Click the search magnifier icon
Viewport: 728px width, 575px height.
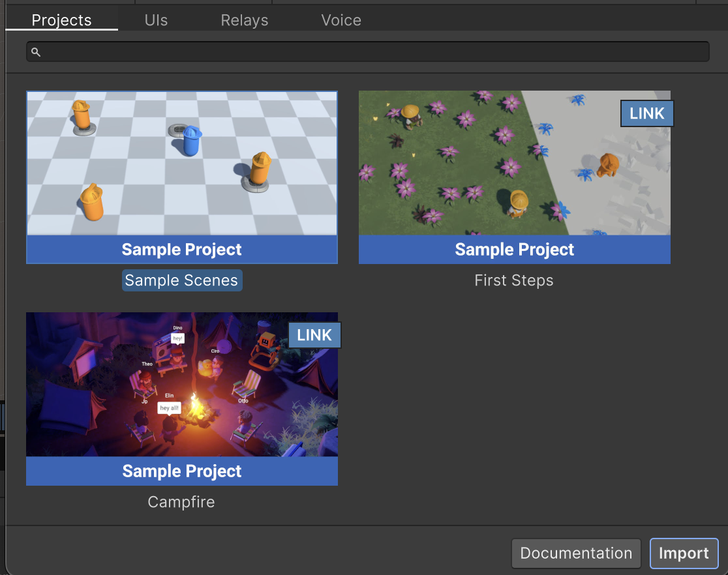click(36, 52)
